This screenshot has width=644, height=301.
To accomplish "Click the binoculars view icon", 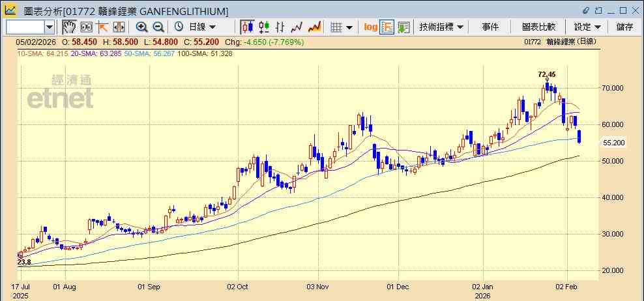I will click(x=86, y=27).
